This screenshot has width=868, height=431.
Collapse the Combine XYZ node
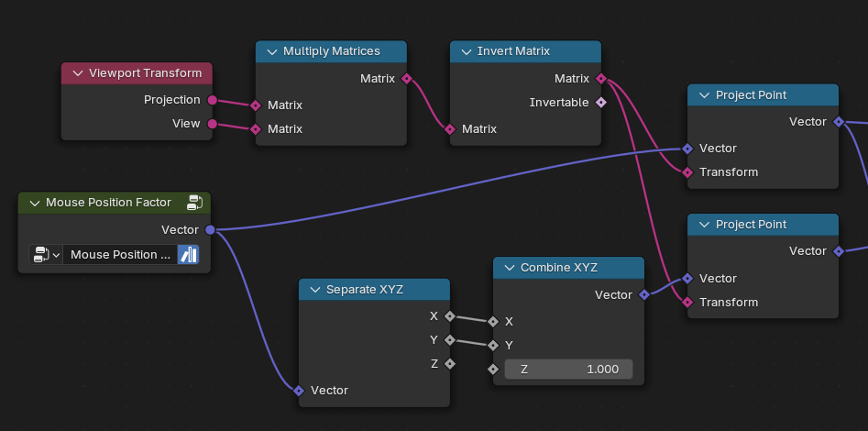coord(510,268)
